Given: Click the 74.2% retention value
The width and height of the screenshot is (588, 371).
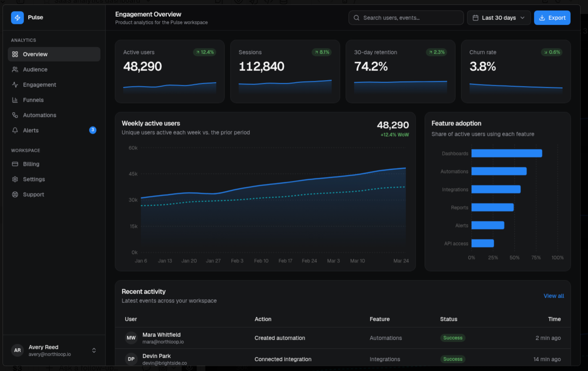Looking at the screenshot, I should point(371,66).
